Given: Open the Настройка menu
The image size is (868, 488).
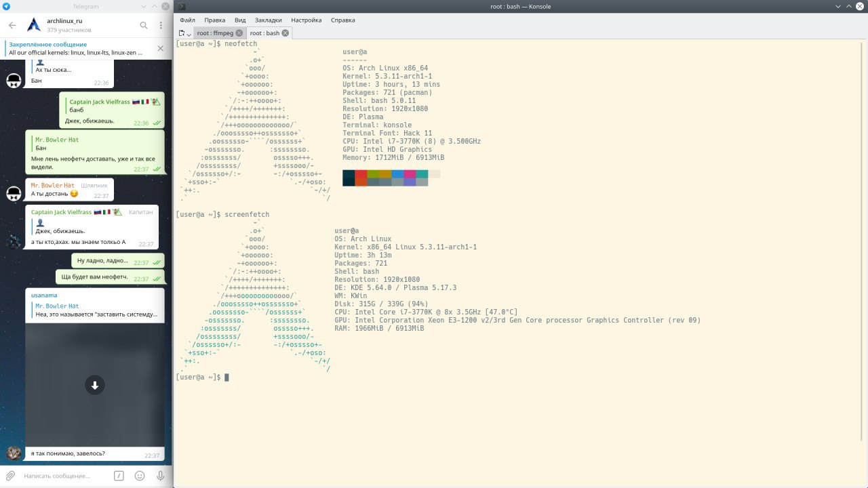Looking at the screenshot, I should tap(306, 20).
